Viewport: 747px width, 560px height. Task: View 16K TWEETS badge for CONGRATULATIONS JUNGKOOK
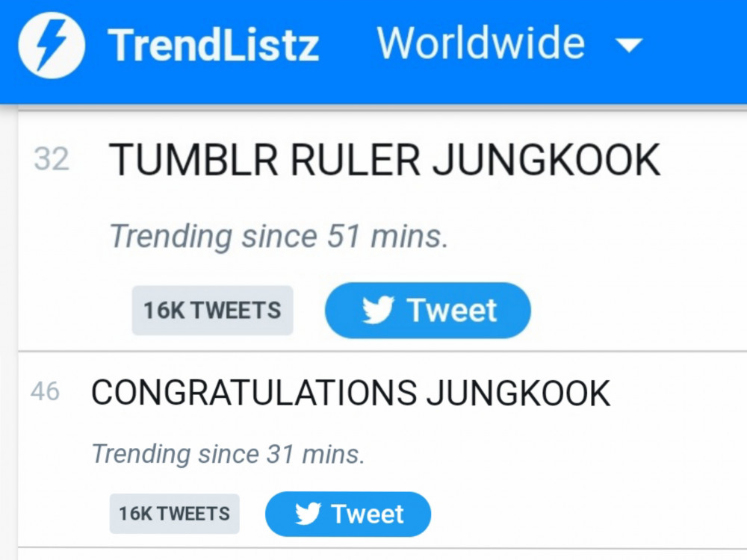click(x=174, y=514)
